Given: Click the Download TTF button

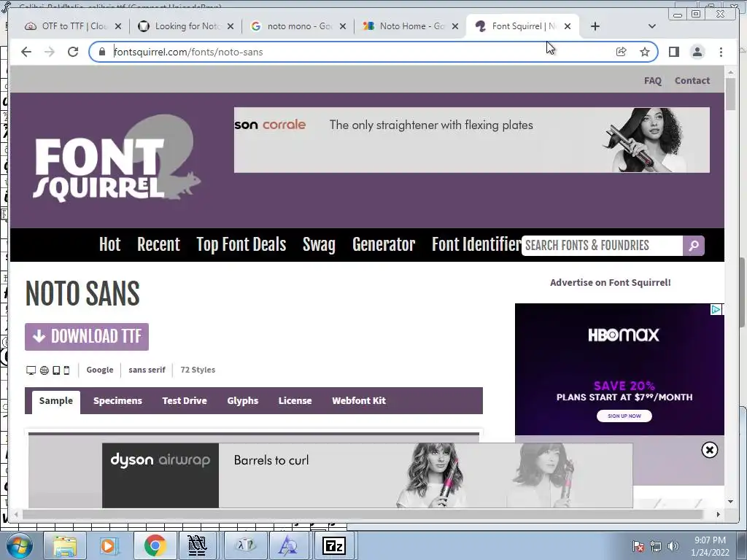Looking at the screenshot, I should [x=87, y=337].
